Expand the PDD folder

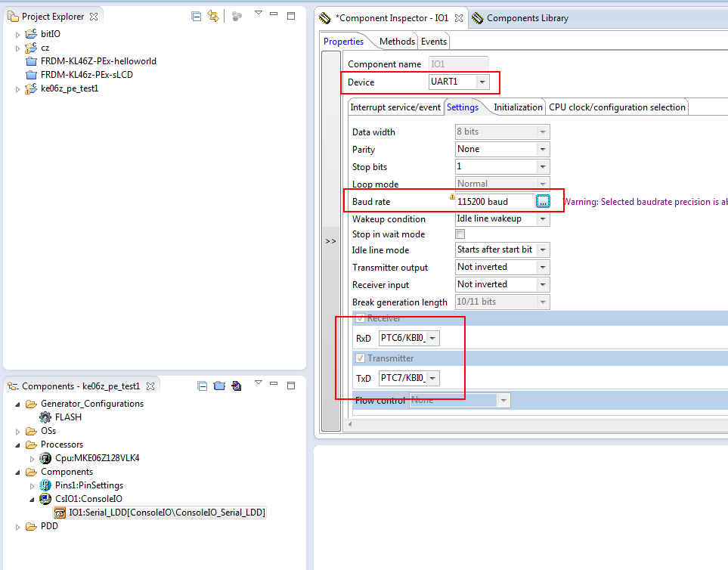tap(17, 527)
